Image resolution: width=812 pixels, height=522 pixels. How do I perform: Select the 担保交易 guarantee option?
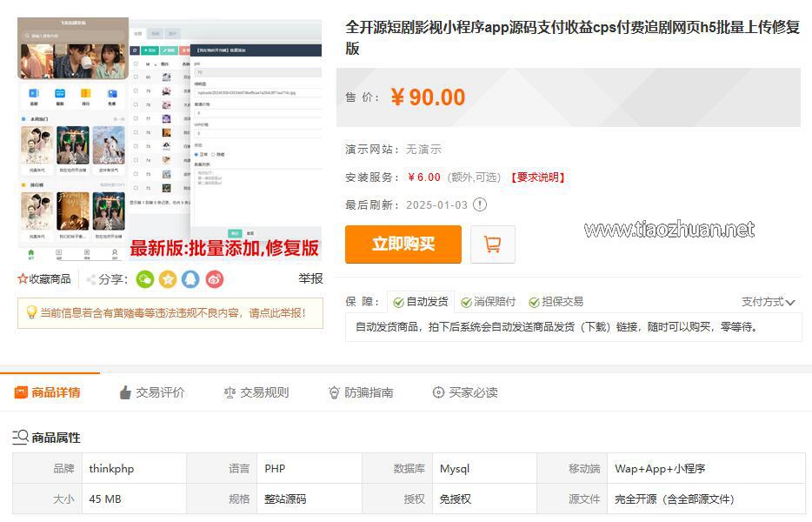pos(556,302)
